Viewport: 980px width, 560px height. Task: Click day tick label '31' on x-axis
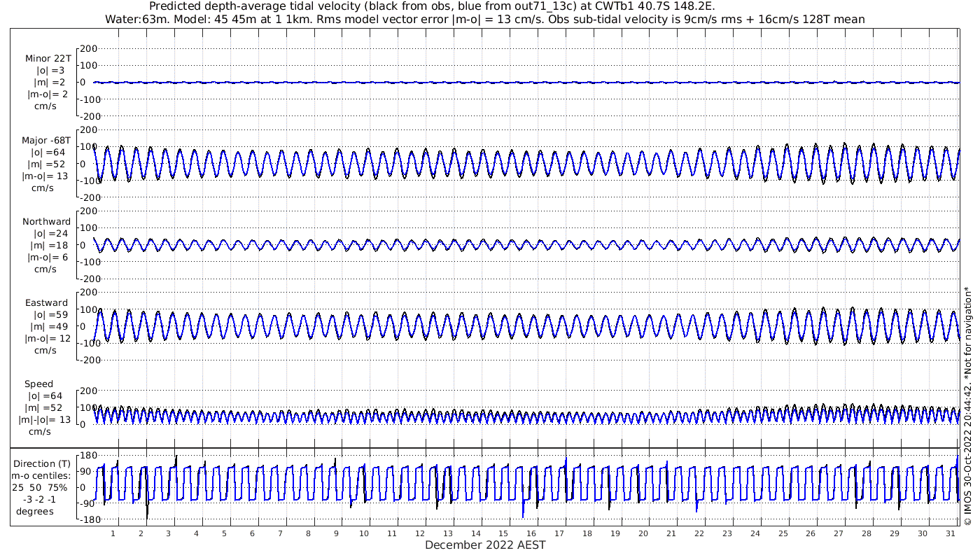click(x=950, y=533)
